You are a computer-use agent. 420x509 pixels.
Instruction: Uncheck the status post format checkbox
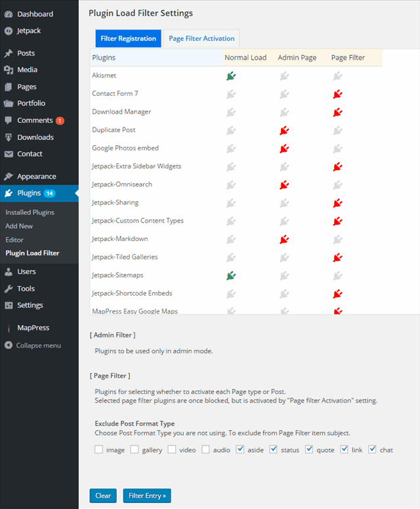tap(274, 449)
